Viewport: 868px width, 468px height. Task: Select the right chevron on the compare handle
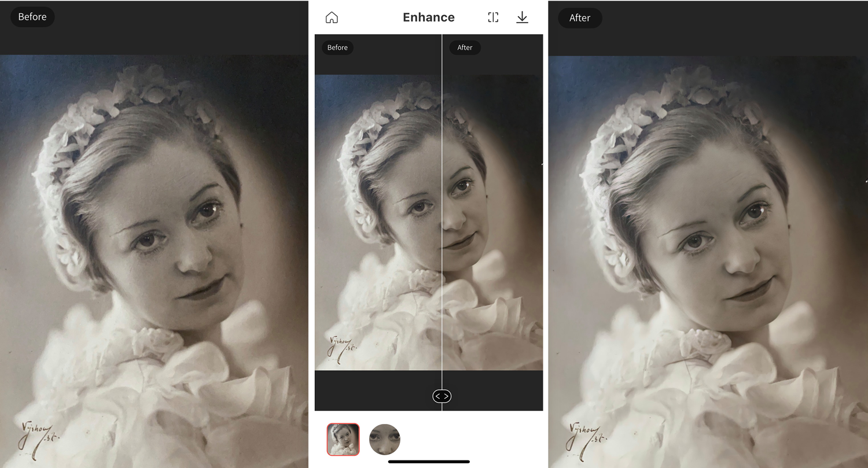tap(446, 396)
